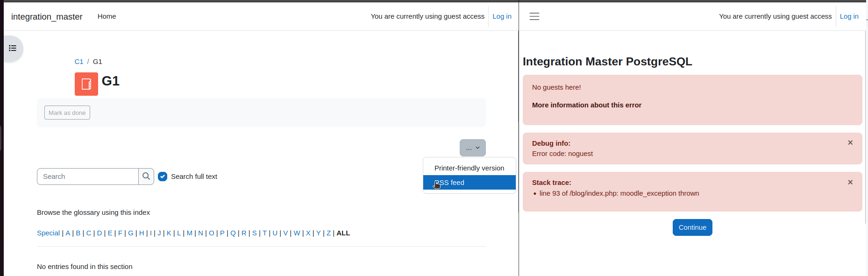This screenshot has height=276, width=868.
Task: Choose Printer-friendly version menu entry
Action: coord(469,168)
